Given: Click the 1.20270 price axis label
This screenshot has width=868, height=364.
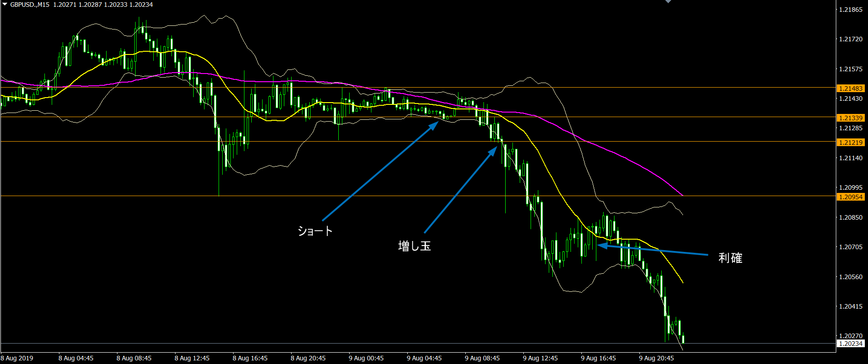Looking at the screenshot, I should [851, 336].
